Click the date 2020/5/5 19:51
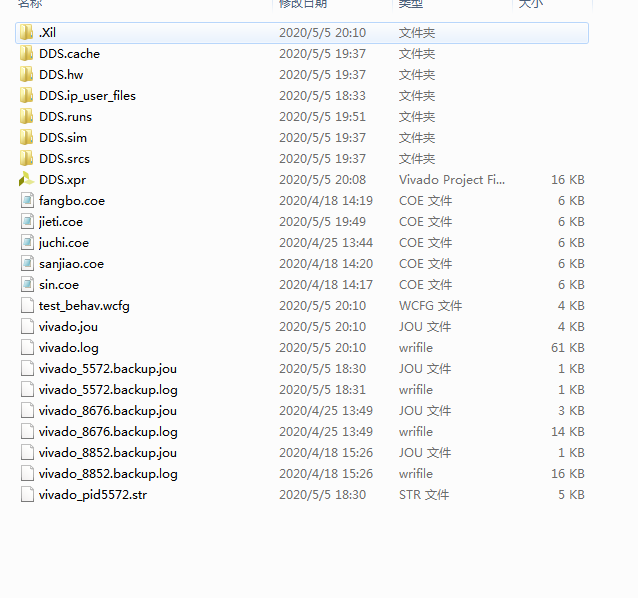Viewport: 638px width, 598px height. [x=323, y=117]
